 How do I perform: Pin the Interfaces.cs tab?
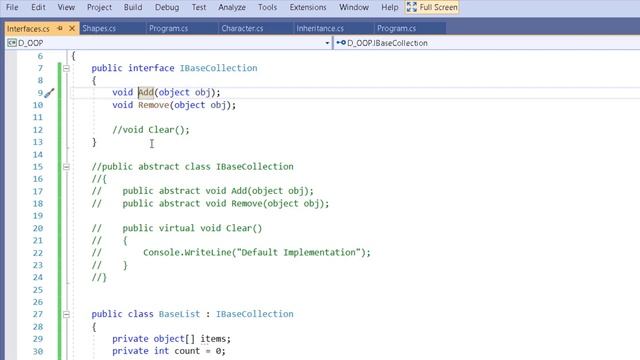(x=60, y=28)
